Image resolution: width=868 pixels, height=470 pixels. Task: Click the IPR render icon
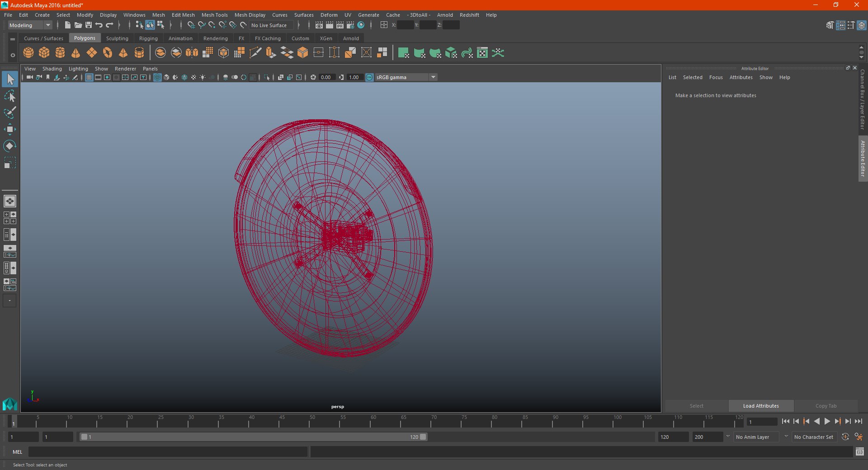(x=340, y=25)
